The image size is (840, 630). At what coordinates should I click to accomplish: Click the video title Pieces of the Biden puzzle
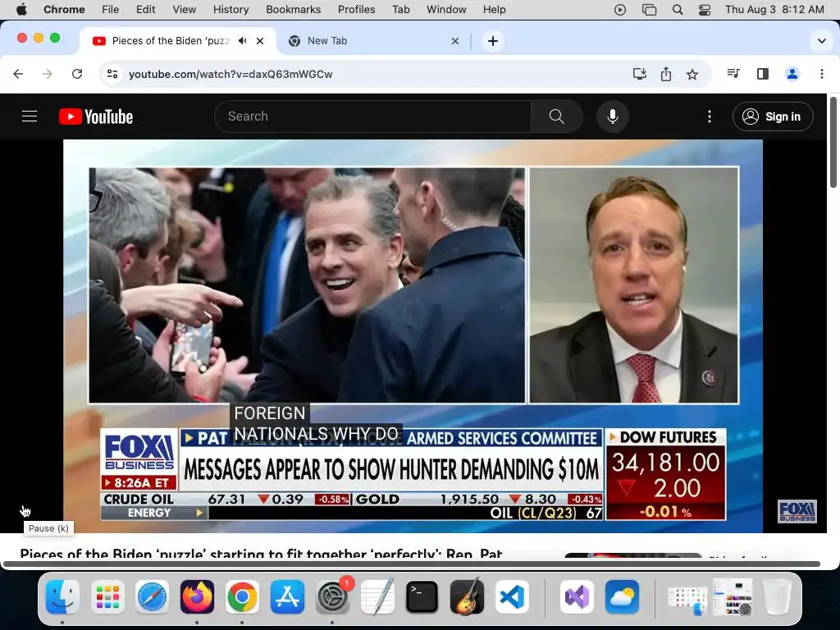click(x=261, y=553)
